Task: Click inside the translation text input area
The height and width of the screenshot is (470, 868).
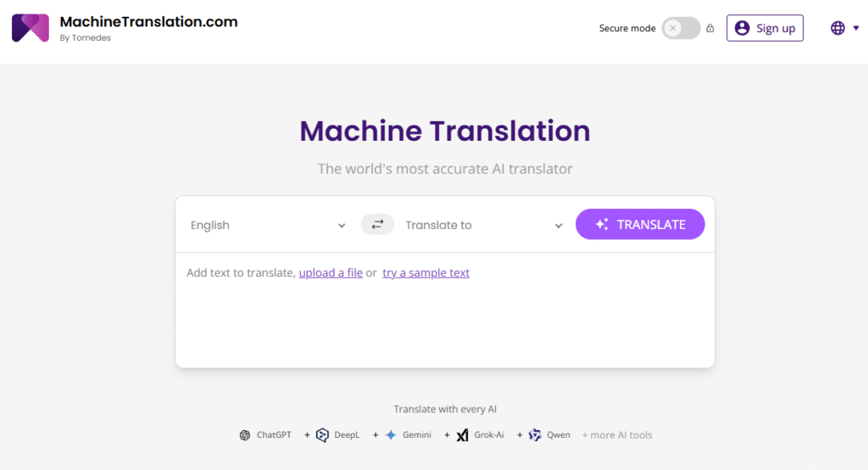Action: [444, 322]
